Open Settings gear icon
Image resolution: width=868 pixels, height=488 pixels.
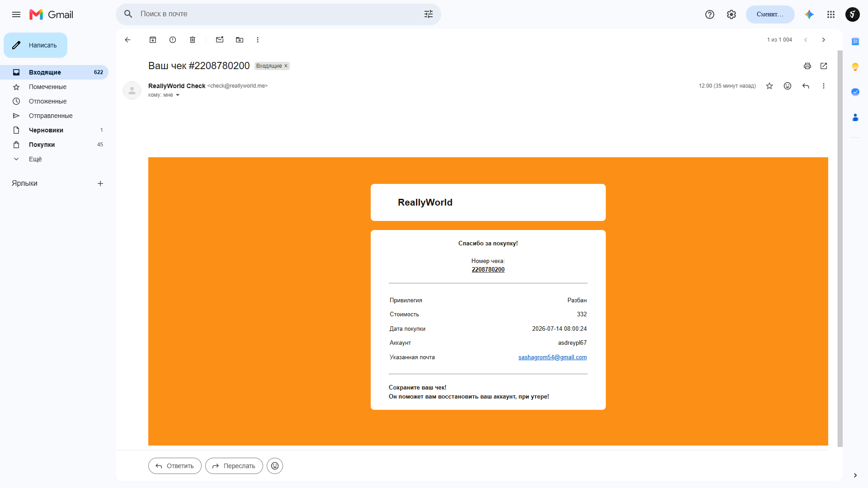(731, 14)
